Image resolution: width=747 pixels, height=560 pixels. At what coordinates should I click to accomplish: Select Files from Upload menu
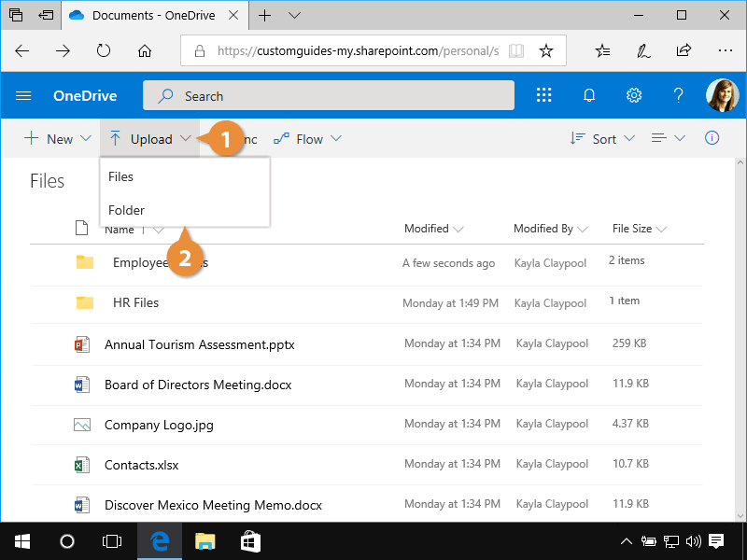[185, 176]
